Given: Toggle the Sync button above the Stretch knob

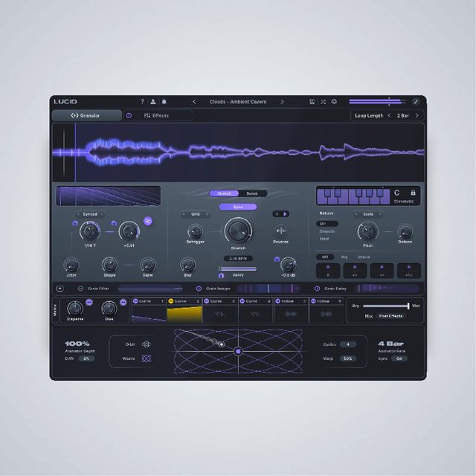Looking at the screenshot, I should coord(238,207).
